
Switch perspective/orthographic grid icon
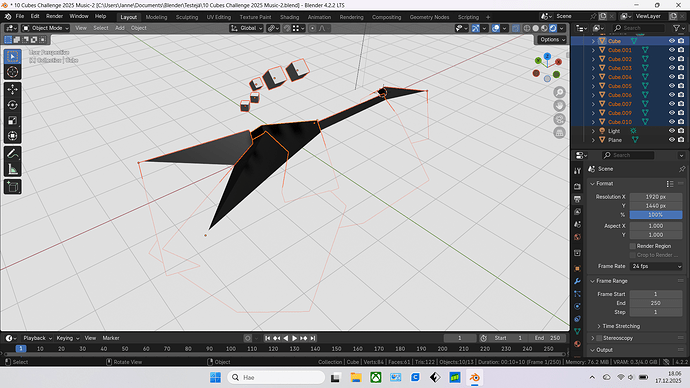click(559, 132)
